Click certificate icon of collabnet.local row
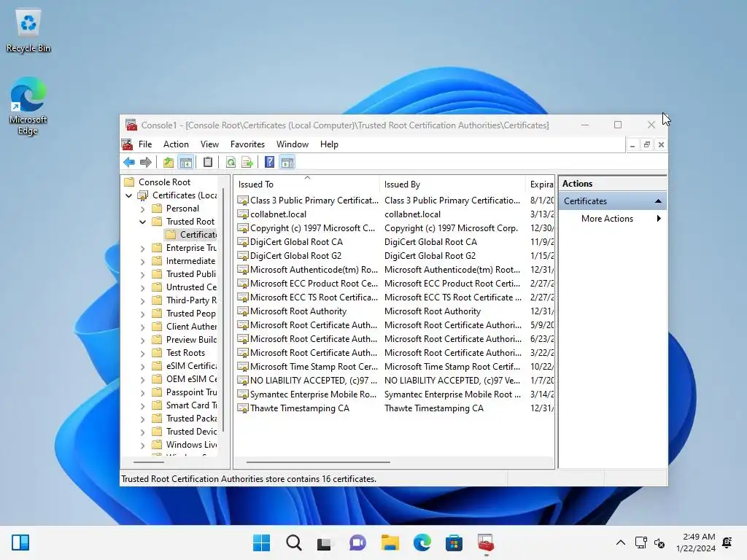The height and width of the screenshot is (560, 747). 243,214
